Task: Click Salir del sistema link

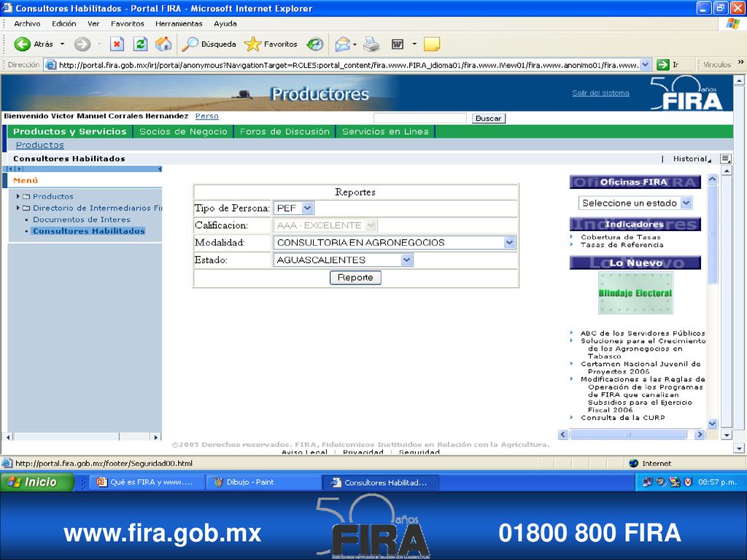Action: (x=601, y=93)
